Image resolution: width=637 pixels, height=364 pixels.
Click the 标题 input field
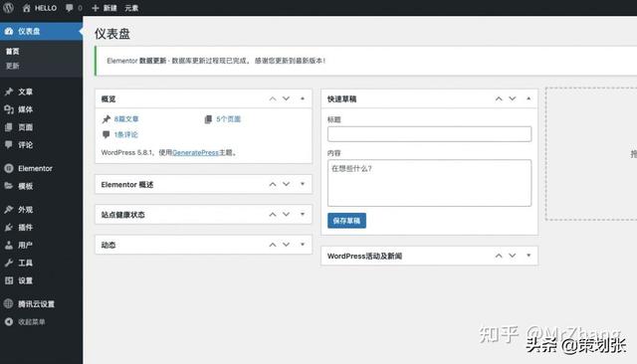click(429, 134)
